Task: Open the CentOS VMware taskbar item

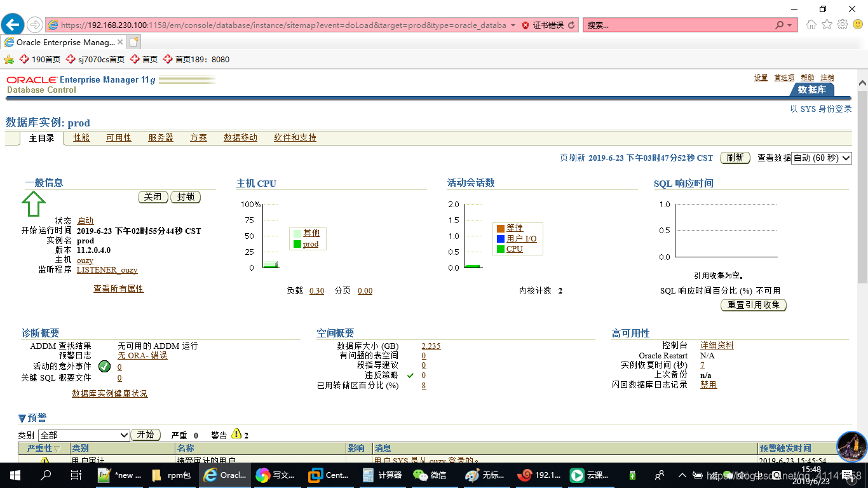Action: (x=329, y=475)
